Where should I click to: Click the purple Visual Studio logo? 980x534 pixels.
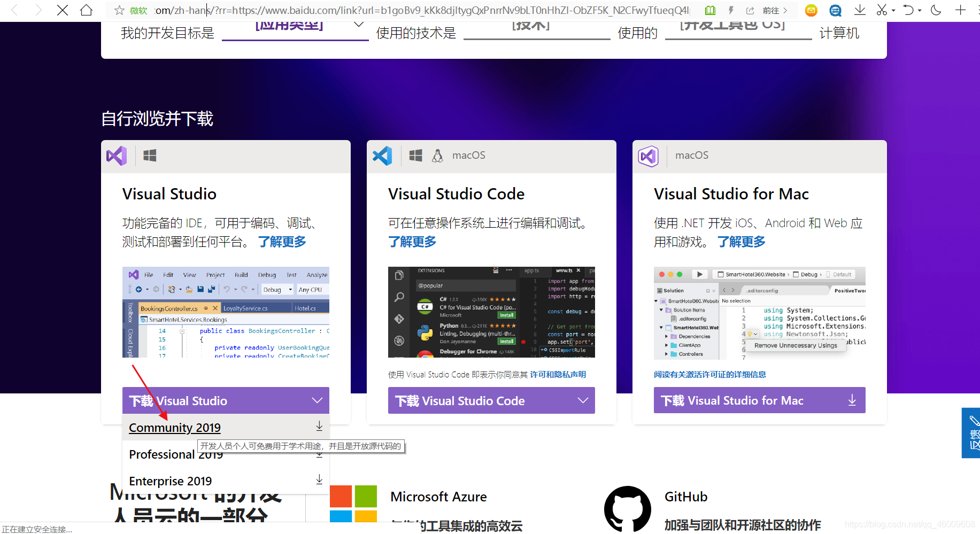click(117, 156)
